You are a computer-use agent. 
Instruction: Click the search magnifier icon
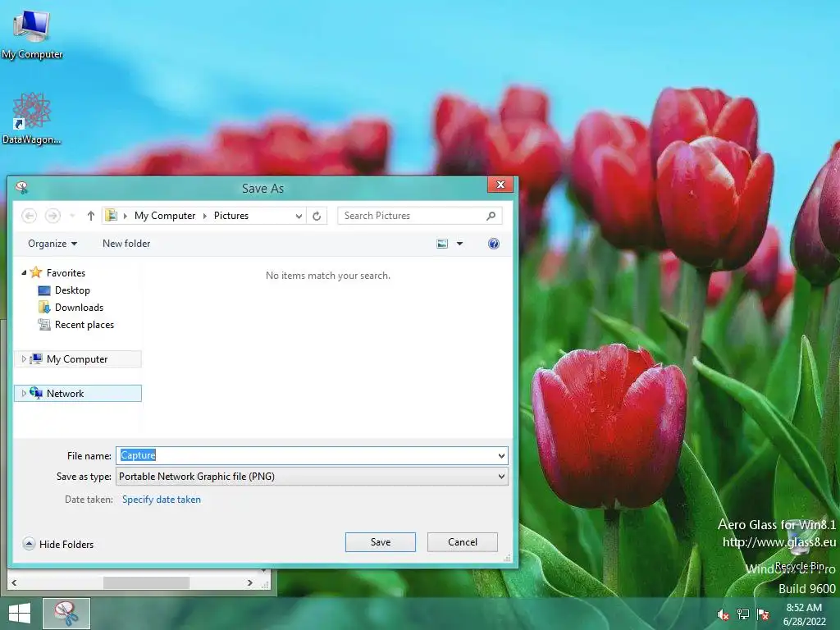[491, 216]
